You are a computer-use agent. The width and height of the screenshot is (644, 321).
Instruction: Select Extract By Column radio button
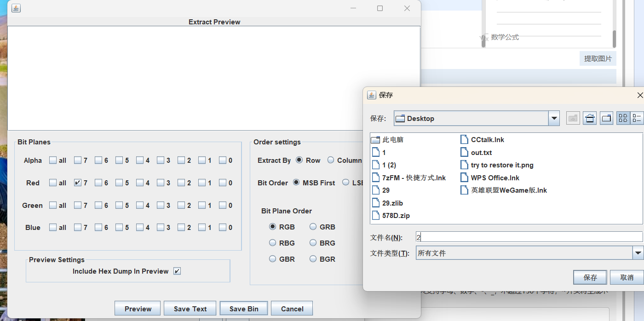point(331,160)
